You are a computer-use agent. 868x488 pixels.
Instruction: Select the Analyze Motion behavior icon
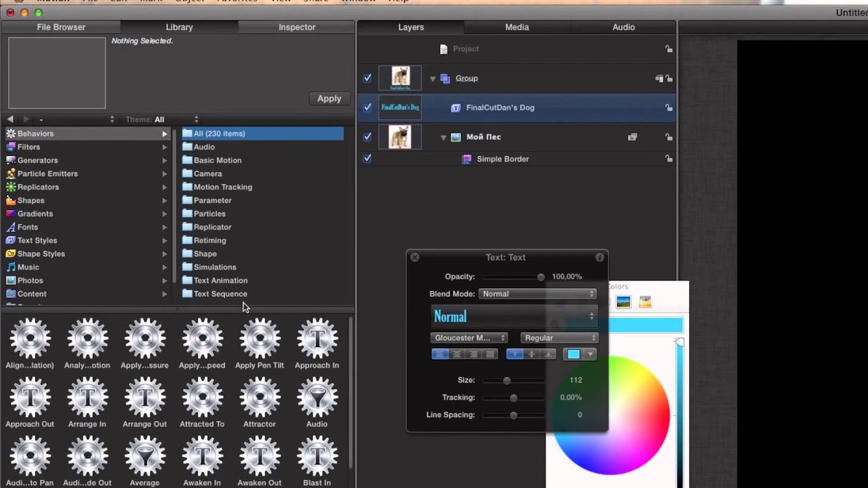click(87, 338)
